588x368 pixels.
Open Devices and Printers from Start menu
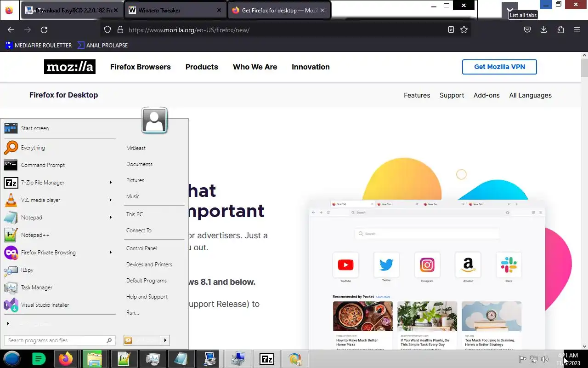pyautogui.click(x=149, y=264)
